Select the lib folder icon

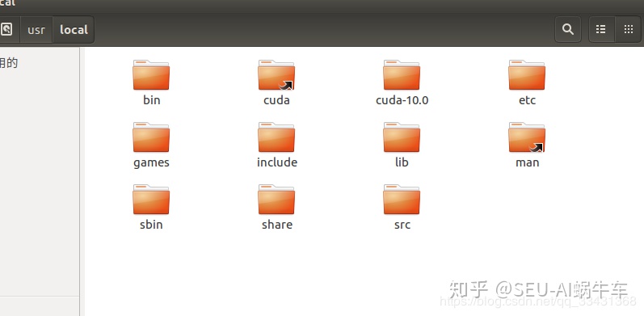coord(402,137)
